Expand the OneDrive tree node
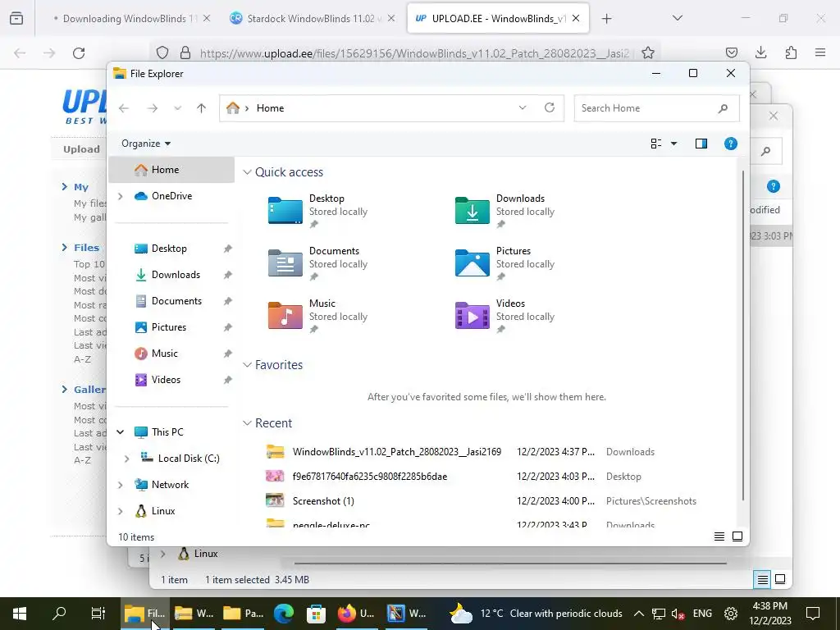Image resolution: width=840 pixels, height=630 pixels. [121, 196]
